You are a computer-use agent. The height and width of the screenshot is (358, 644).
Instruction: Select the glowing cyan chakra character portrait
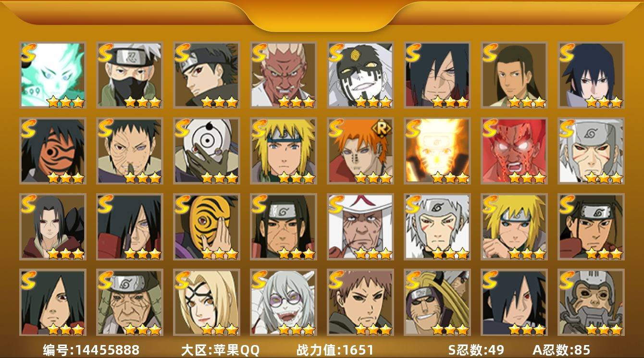click(53, 74)
